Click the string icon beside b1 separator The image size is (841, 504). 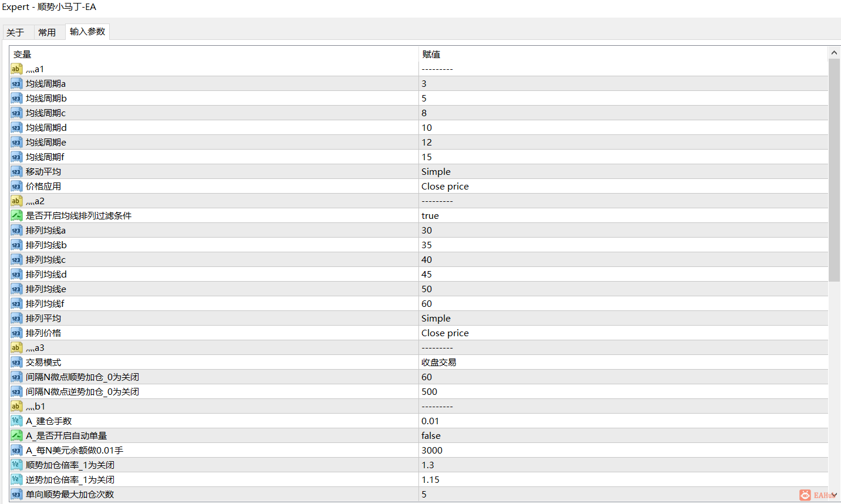point(16,406)
